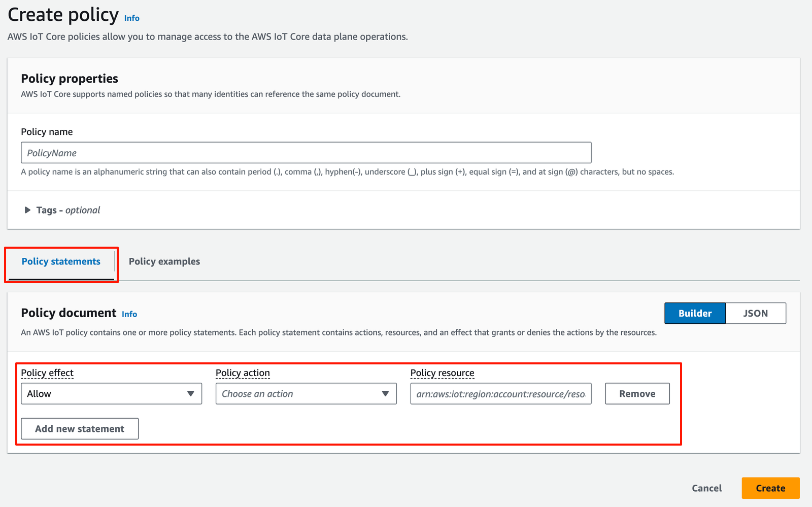
Task: Click the Policy resource label
Action: pyautogui.click(x=442, y=373)
